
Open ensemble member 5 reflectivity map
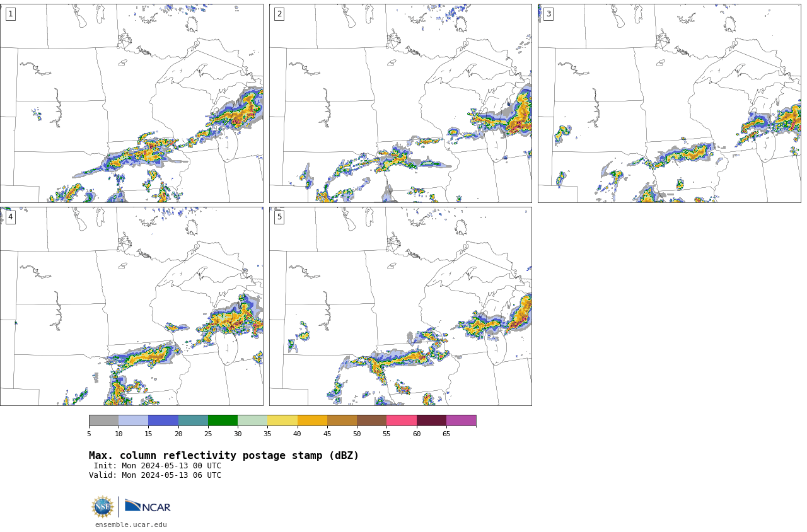[x=400, y=306]
